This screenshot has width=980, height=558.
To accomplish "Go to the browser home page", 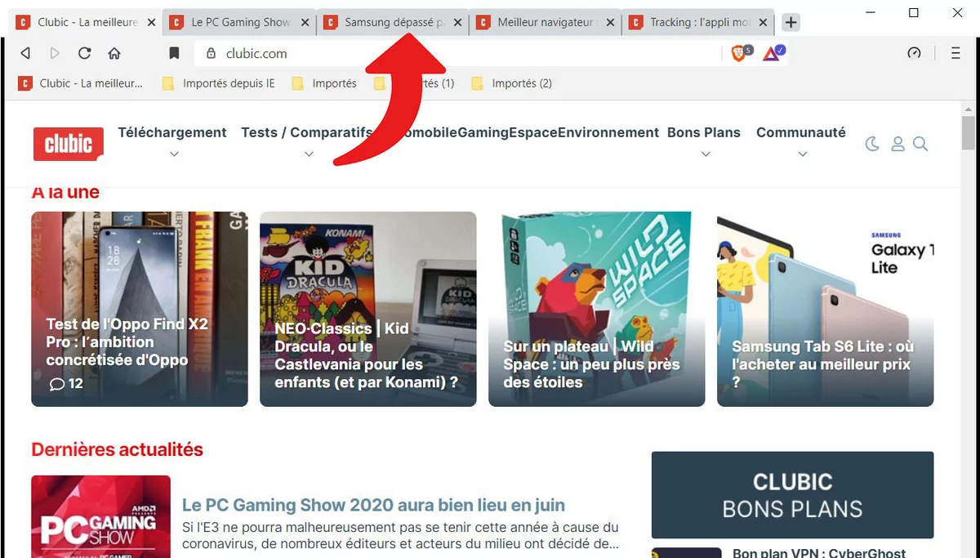I will [x=114, y=53].
